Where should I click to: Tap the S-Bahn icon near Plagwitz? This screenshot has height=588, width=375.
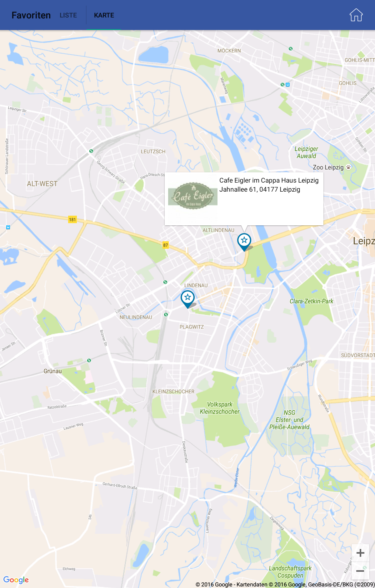[x=166, y=315]
